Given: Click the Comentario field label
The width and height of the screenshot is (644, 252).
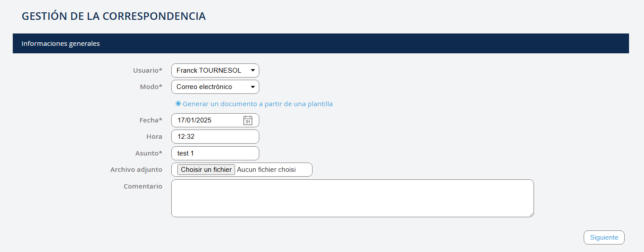Looking at the screenshot, I should coord(143,186).
